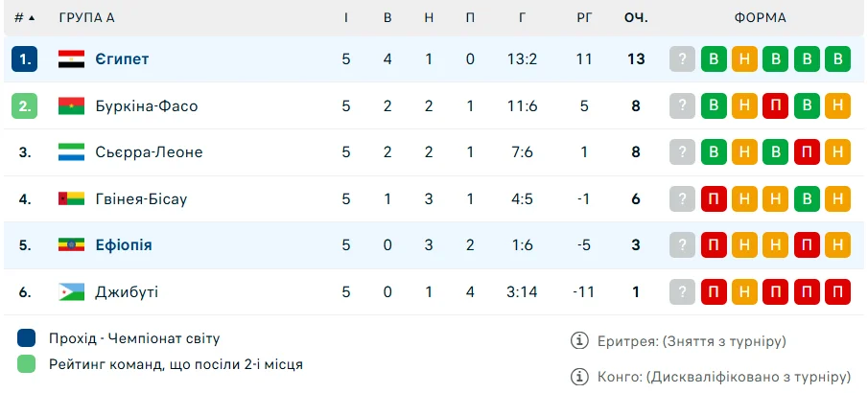
Task: Click the Ethiopia flag icon
Action: coord(72,244)
